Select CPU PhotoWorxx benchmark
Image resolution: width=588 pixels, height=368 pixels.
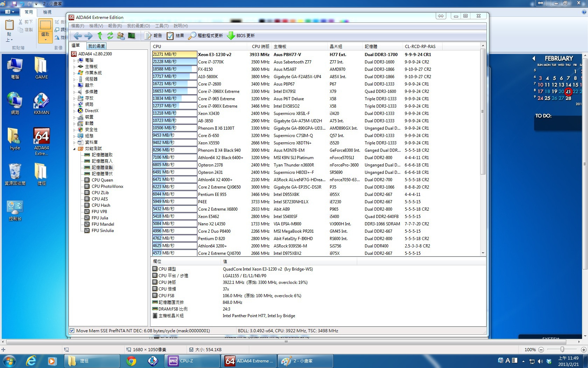coord(107,186)
